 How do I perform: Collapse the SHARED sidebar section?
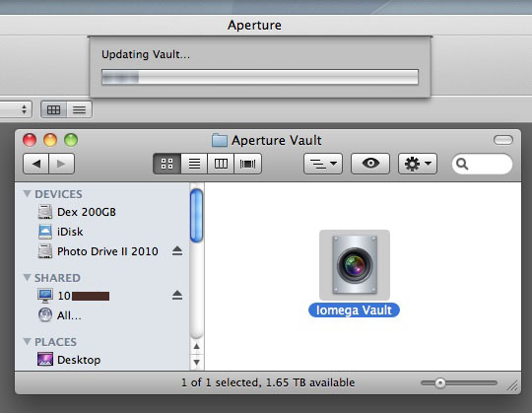(28, 278)
